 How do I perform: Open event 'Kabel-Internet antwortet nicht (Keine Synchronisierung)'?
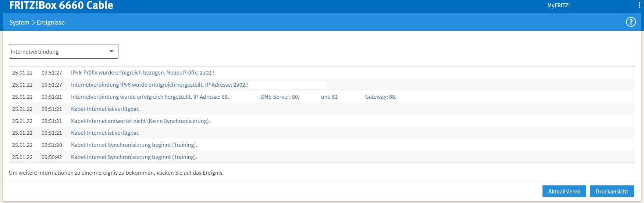pos(140,121)
